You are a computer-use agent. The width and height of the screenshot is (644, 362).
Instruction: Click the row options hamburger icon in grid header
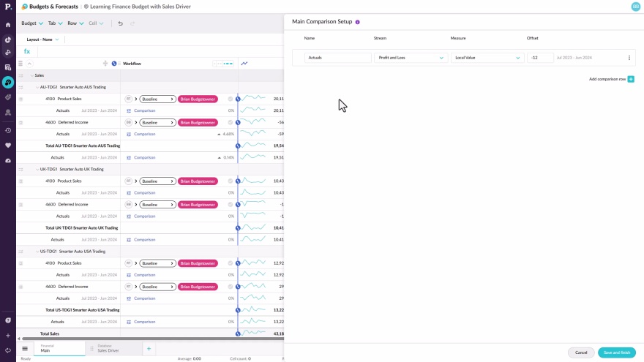20,63
